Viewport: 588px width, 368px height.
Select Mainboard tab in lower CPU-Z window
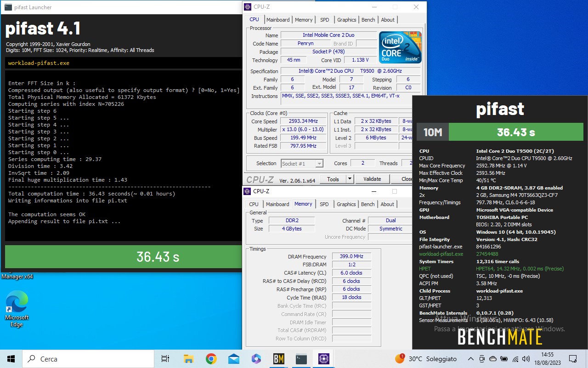[x=277, y=204]
